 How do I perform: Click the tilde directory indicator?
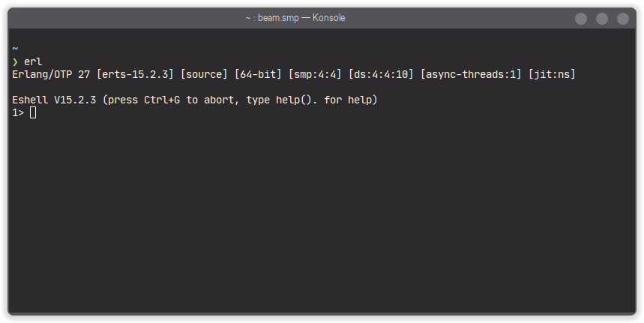click(x=15, y=49)
